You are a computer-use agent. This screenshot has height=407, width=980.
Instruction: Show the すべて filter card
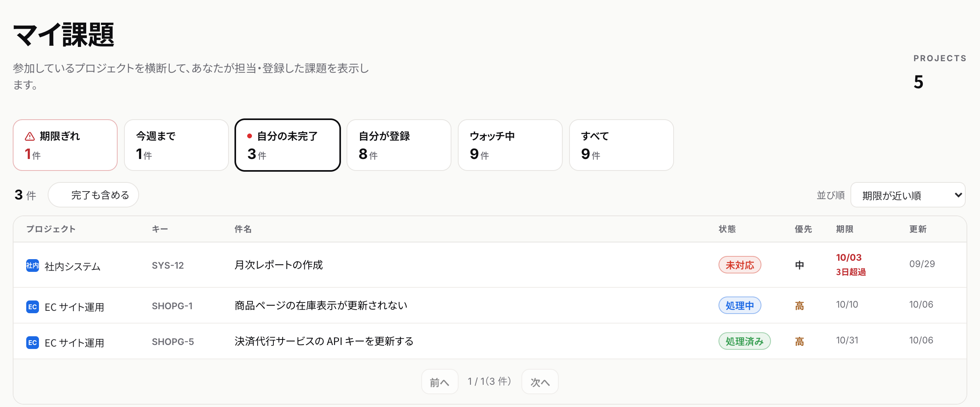(622, 145)
